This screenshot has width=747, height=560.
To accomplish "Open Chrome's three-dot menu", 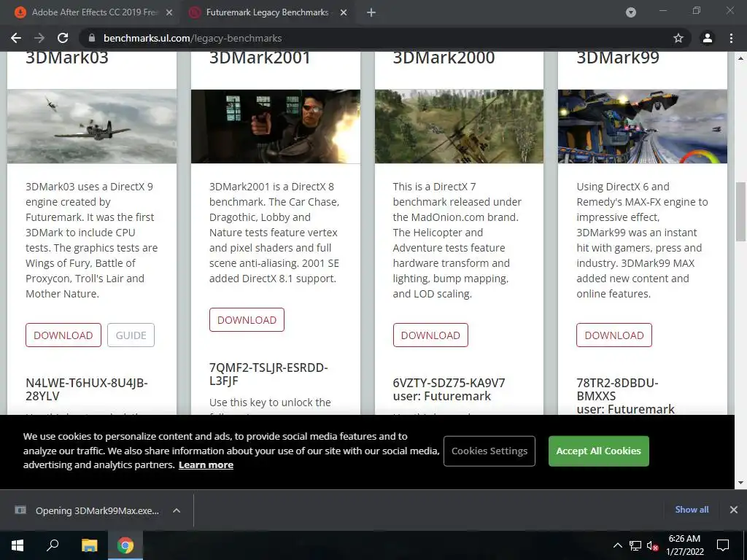I will 731,38.
